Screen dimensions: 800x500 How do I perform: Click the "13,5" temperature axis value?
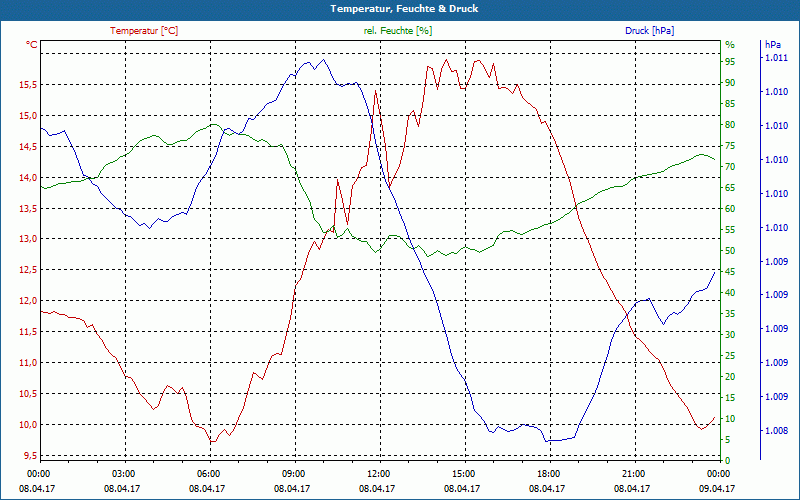point(28,209)
